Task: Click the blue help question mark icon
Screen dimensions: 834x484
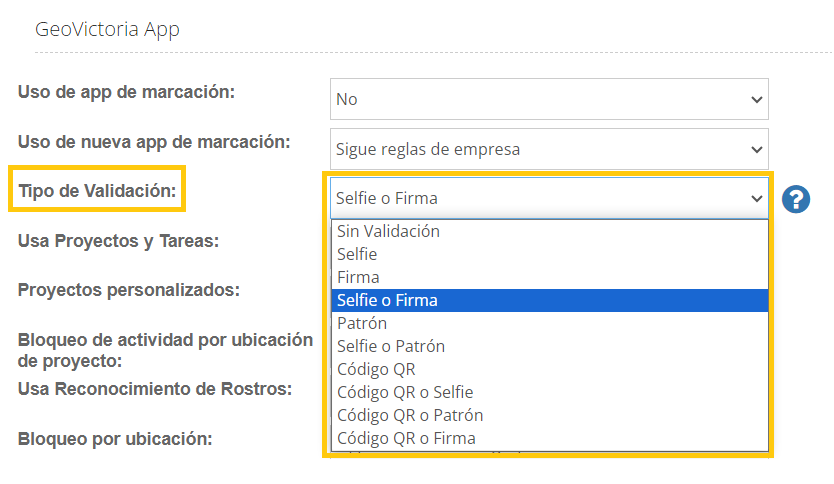Action: tap(796, 199)
